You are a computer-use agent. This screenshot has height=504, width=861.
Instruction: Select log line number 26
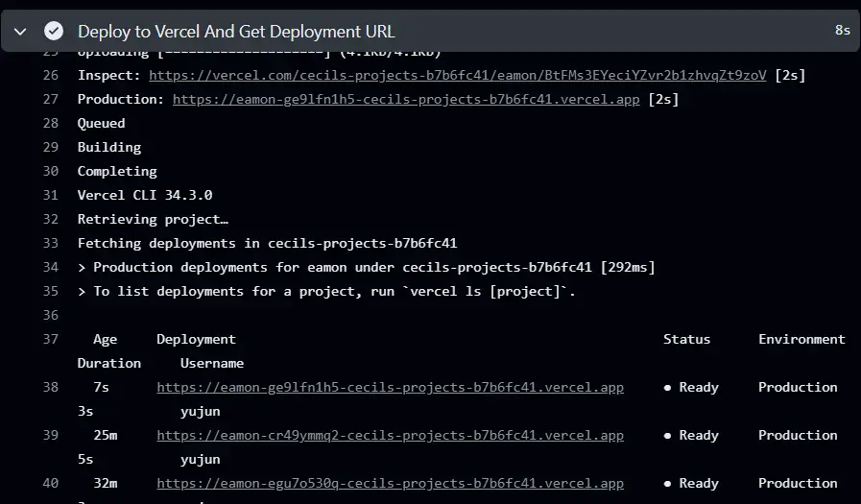tap(51, 75)
